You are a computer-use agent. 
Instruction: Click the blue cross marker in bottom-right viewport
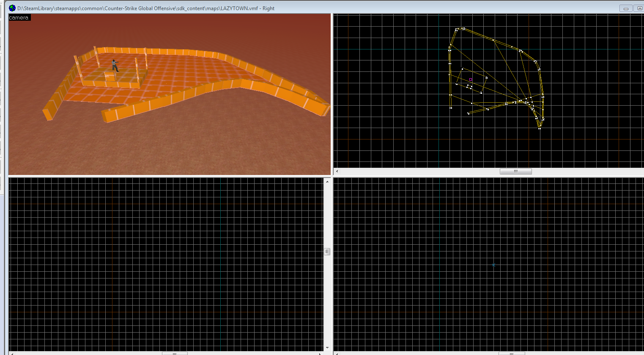[493, 265]
